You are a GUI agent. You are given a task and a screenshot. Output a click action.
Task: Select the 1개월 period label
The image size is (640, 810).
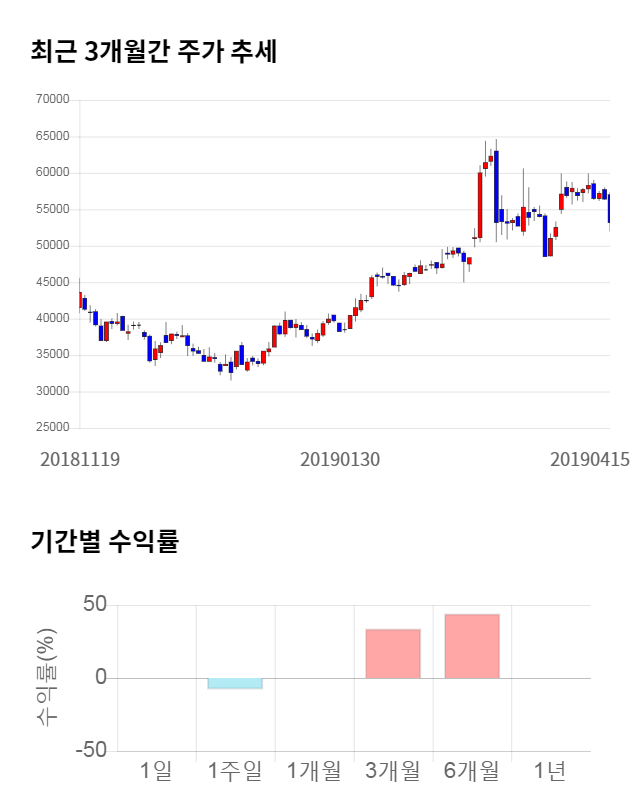tap(314, 771)
